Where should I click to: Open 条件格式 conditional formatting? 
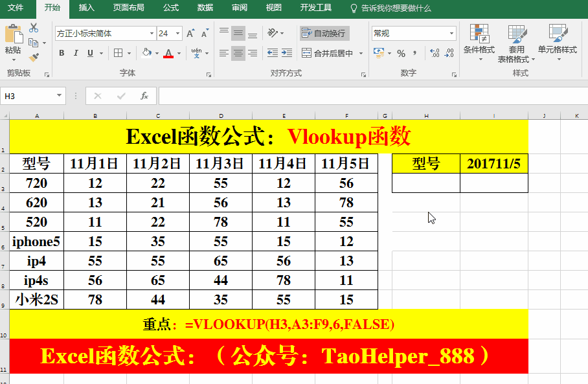(x=479, y=42)
